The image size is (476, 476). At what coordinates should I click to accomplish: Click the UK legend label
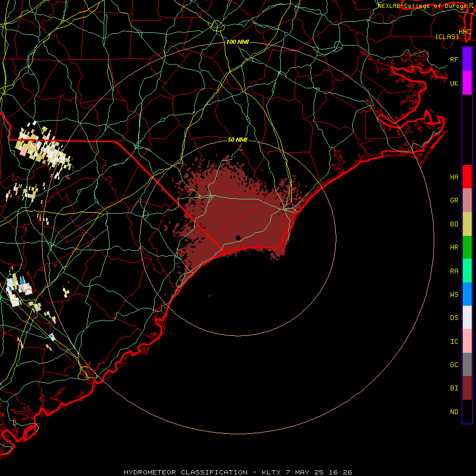(454, 83)
